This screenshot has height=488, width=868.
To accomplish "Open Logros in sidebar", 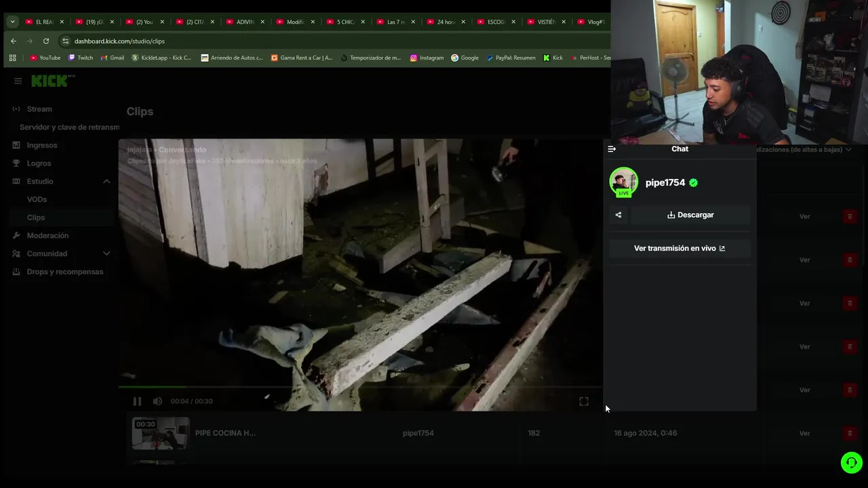I will tap(39, 163).
